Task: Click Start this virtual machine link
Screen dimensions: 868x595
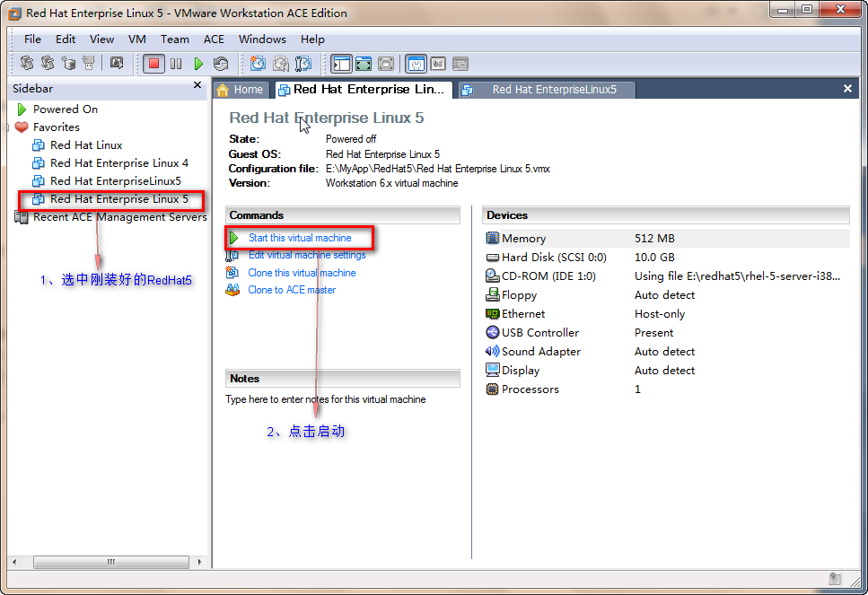Action: [300, 238]
